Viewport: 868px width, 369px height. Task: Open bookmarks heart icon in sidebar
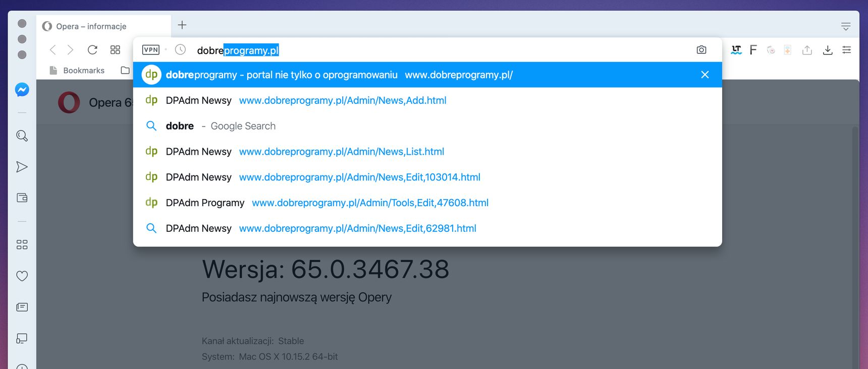tap(22, 276)
